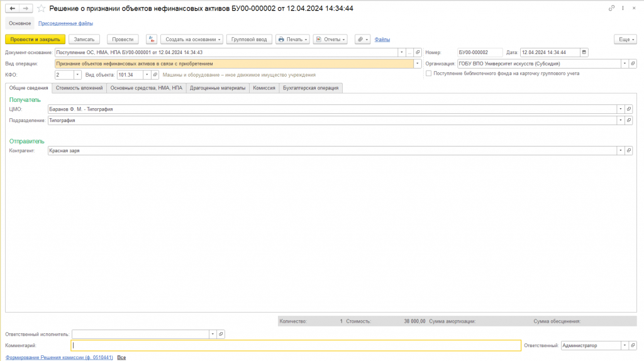The image size is (644, 361).
Task: Switch to the Комиссия tab
Action: [264, 88]
